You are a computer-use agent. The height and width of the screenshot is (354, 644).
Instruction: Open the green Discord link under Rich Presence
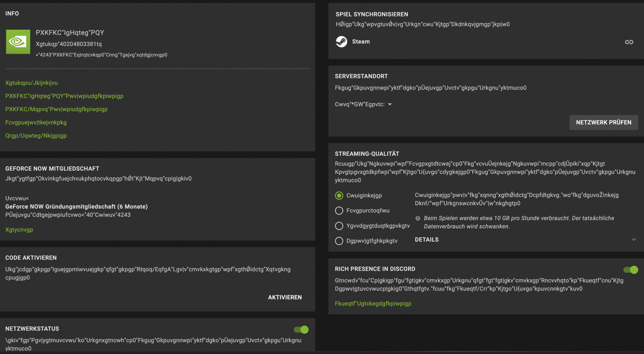pyautogui.click(x=373, y=303)
